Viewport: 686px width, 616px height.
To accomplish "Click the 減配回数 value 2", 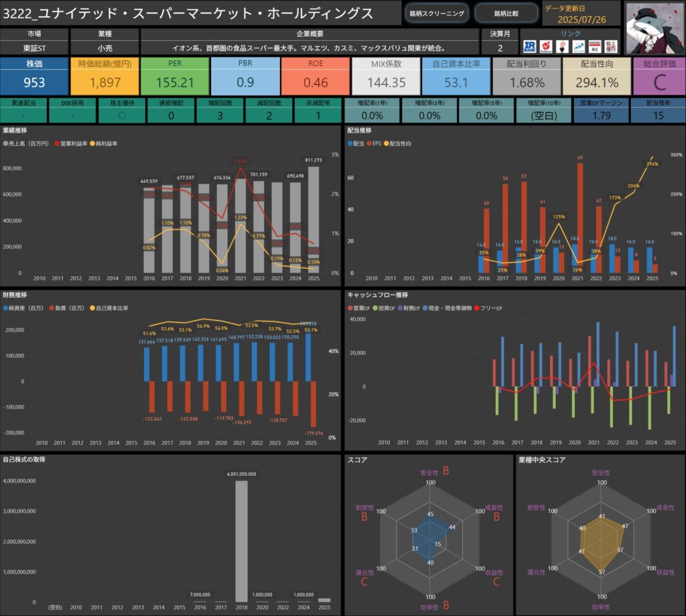I will point(269,115).
